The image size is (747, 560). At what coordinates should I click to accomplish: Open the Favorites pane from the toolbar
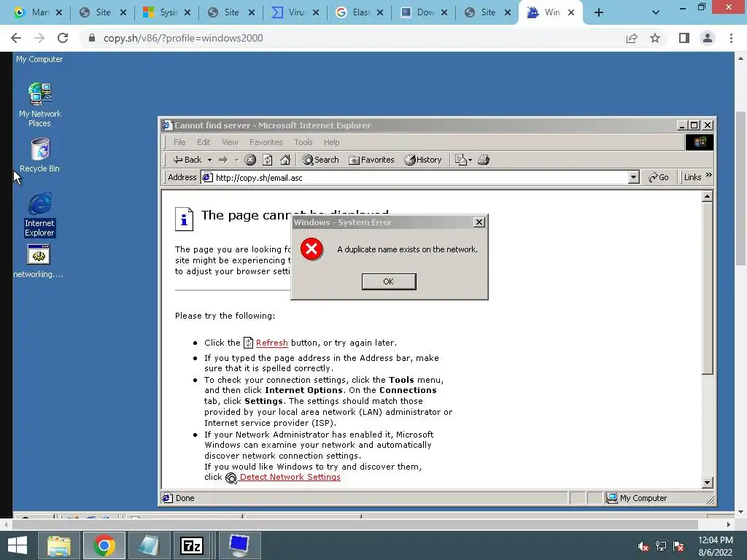point(371,160)
